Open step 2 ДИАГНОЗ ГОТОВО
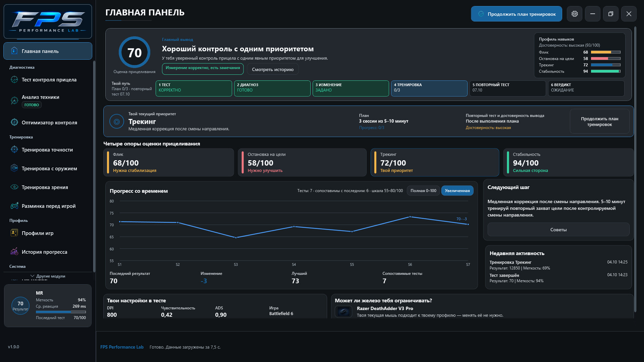The image size is (644, 362). 272,88
